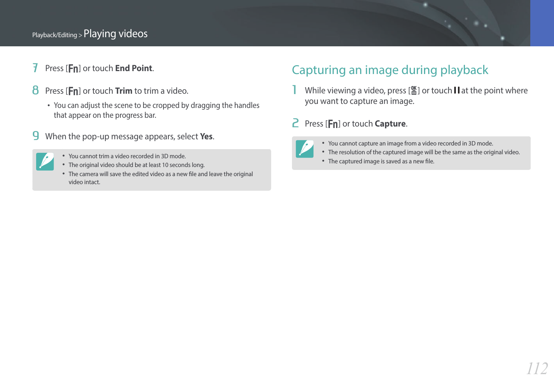Click the pause symbol in capture step 1
This screenshot has width=554, height=392.
pos(457,90)
